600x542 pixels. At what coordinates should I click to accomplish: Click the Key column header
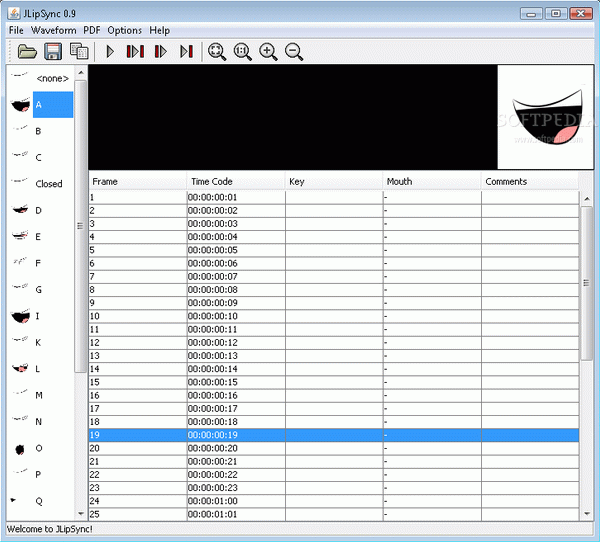point(334,181)
